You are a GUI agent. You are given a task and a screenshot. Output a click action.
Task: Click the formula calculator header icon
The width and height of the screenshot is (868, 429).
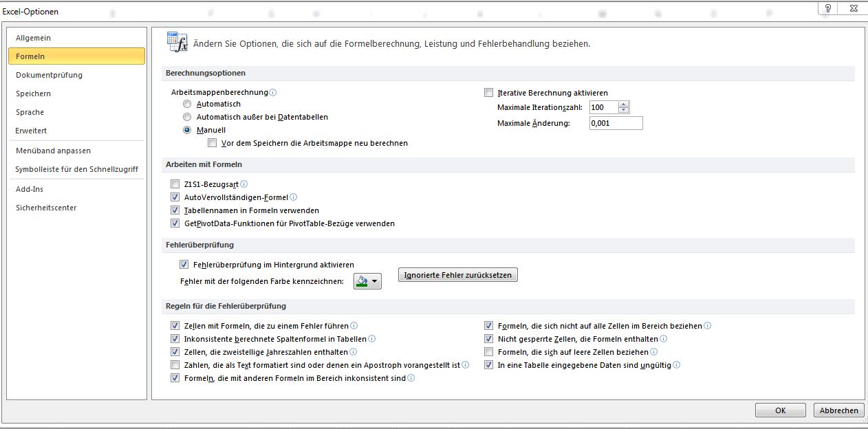[177, 43]
